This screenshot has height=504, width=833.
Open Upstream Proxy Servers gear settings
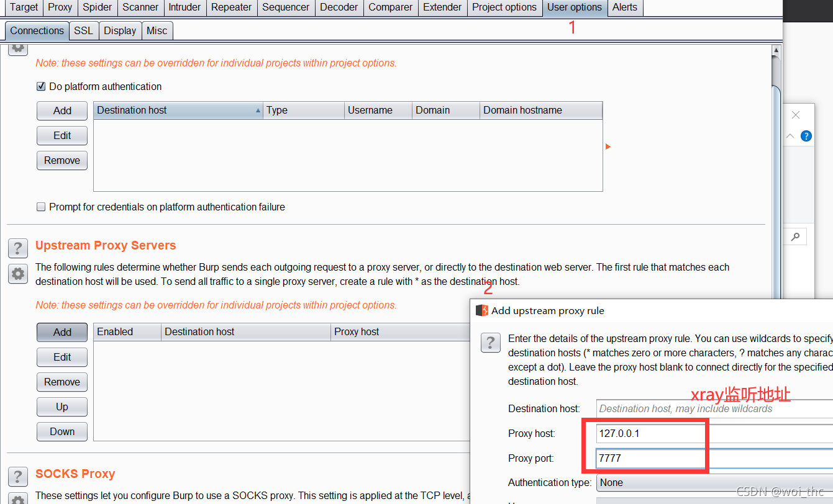click(18, 273)
